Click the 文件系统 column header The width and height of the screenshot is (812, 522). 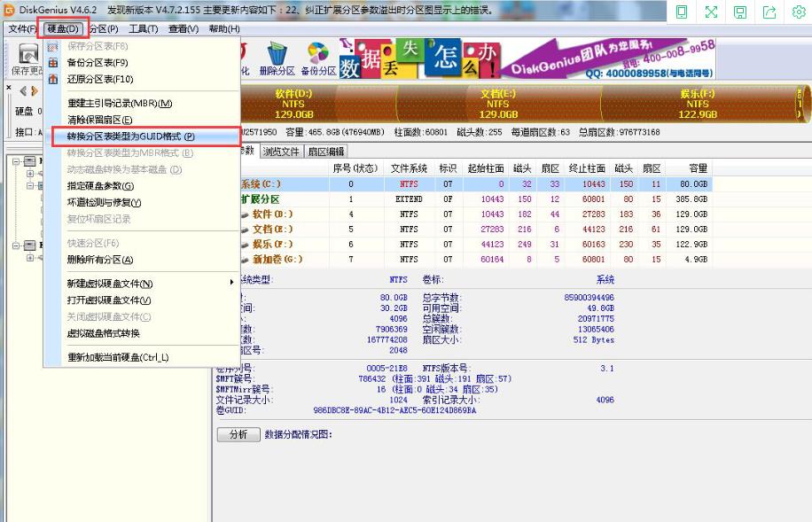coord(409,168)
